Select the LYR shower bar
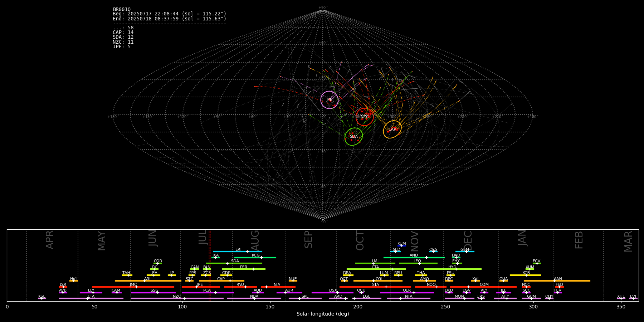This screenshot has height=322, width=644. (x=63, y=287)
